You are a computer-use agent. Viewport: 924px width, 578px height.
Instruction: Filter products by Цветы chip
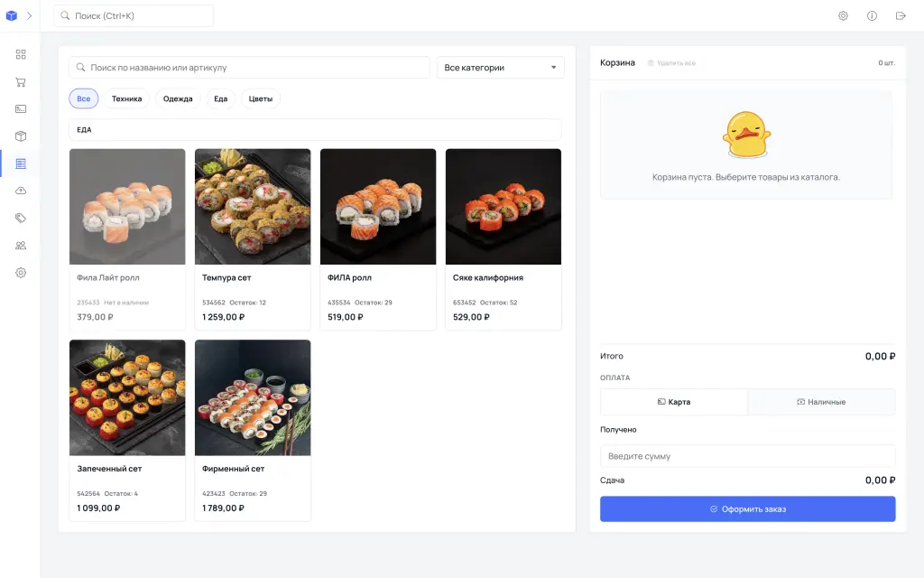[261, 98]
